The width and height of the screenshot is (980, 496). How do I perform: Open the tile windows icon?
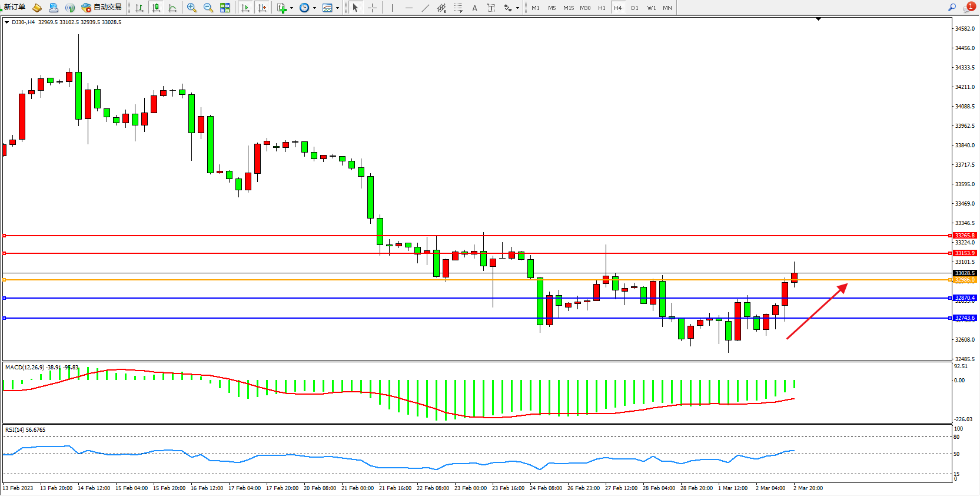tap(225, 8)
